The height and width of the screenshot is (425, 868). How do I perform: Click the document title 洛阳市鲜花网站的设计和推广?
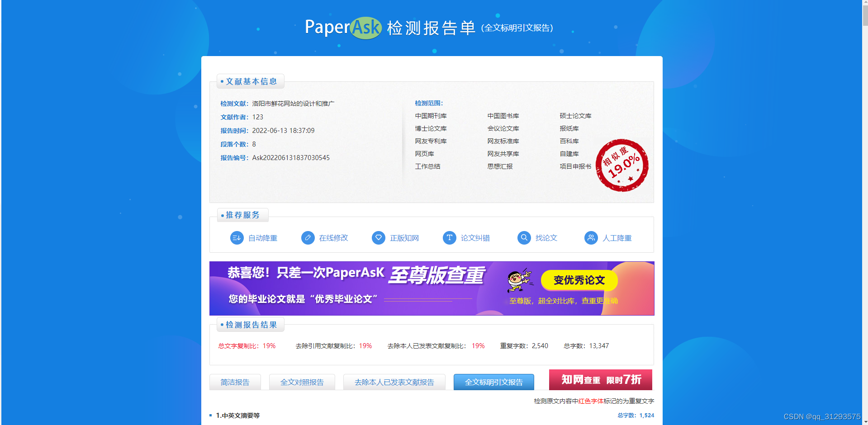[293, 104]
